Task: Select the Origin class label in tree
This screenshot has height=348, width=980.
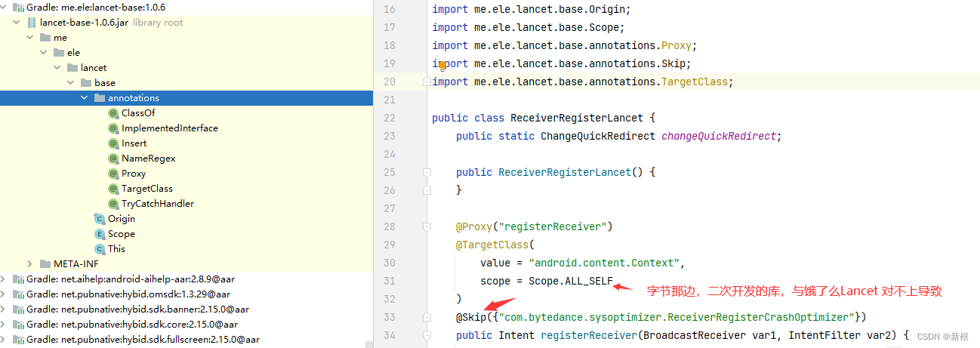Action: pyautogui.click(x=122, y=219)
